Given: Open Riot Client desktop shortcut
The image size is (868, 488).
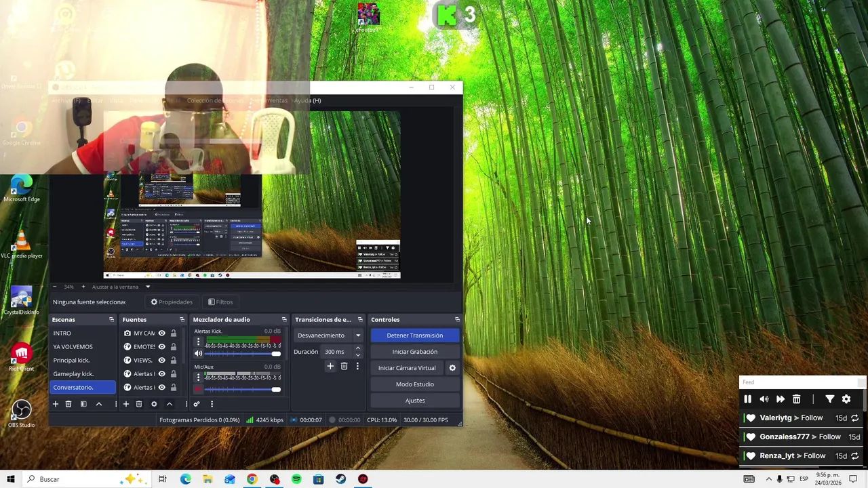Looking at the screenshot, I should (x=22, y=357).
